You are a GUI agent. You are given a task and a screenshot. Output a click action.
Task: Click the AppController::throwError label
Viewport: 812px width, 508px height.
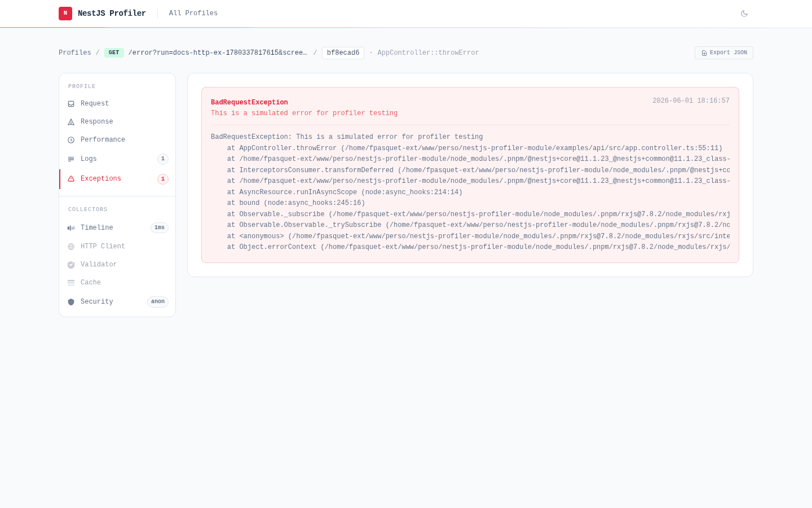point(428,52)
